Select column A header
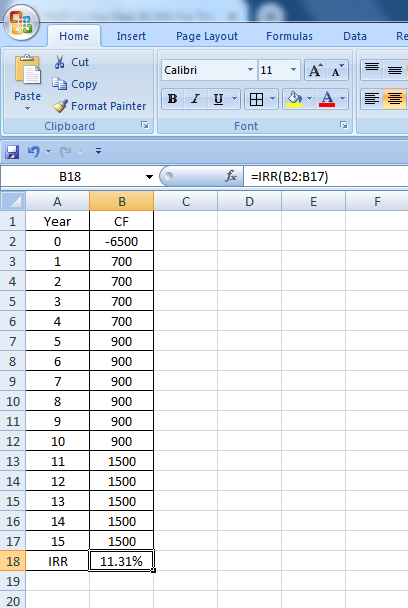Image resolution: width=408 pixels, height=608 pixels. (57, 201)
